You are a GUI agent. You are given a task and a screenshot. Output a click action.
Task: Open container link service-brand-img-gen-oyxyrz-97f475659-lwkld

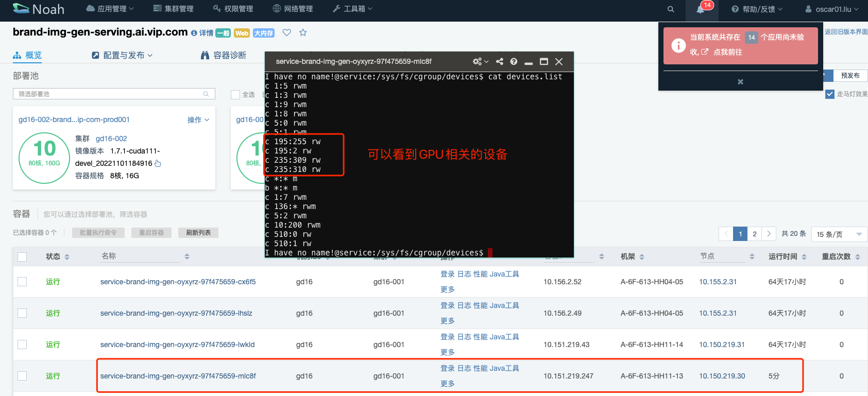tap(177, 345)
